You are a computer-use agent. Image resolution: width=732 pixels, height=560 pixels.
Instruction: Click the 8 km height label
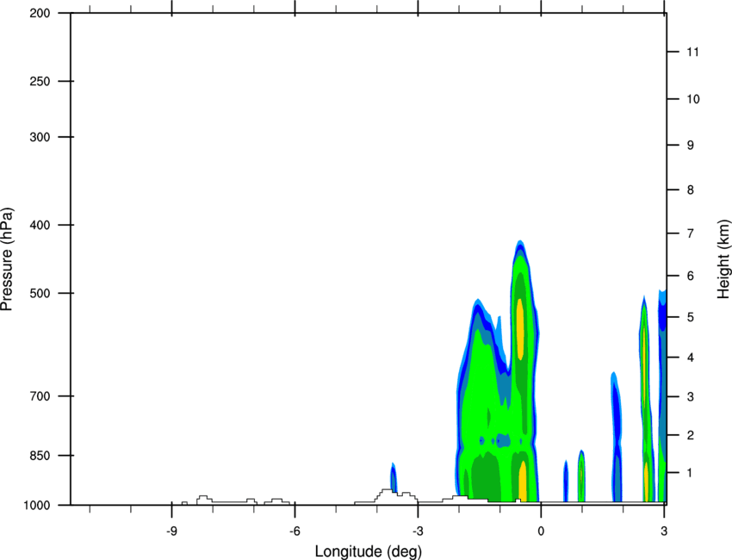pos(691,190)
